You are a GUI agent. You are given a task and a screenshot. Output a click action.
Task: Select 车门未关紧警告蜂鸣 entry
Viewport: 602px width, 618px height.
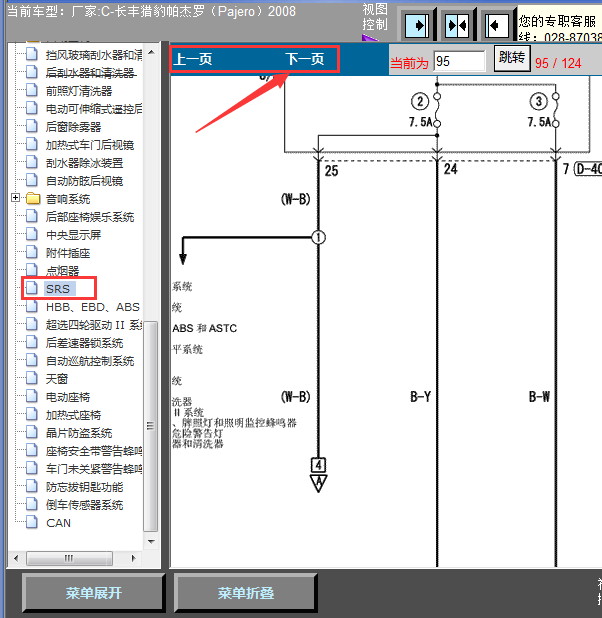coord(94,469)
